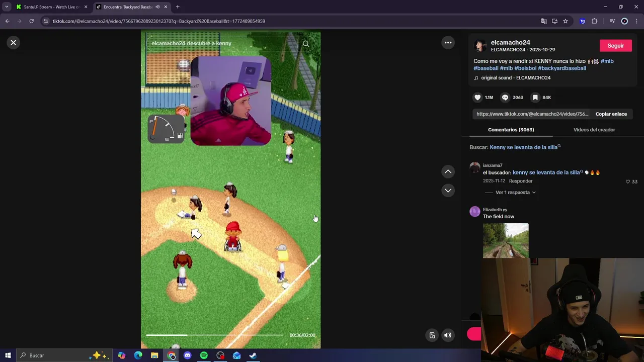Toggle the picture-in-picture mini player icon
This screenshot has width=644, height=362.
(x=432, y=335)
